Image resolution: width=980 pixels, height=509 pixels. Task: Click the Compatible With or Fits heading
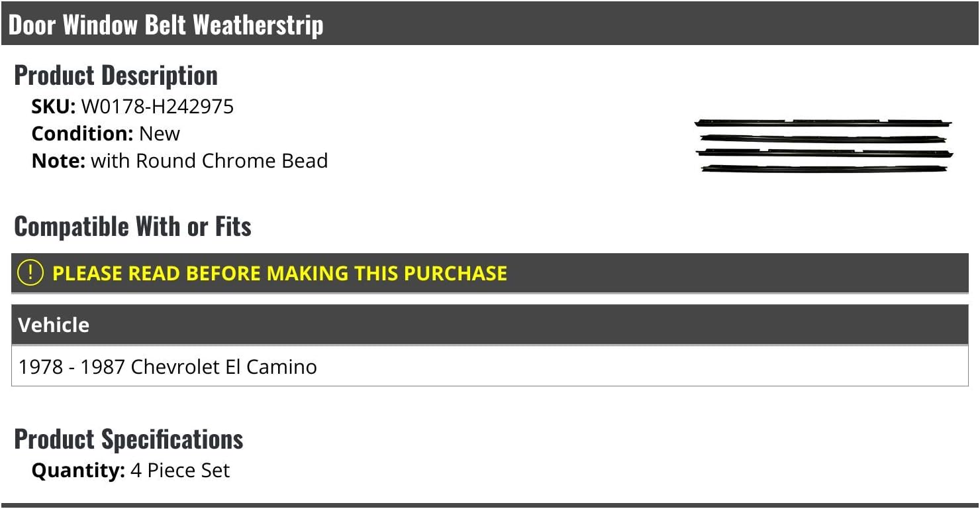click(132, 227)
